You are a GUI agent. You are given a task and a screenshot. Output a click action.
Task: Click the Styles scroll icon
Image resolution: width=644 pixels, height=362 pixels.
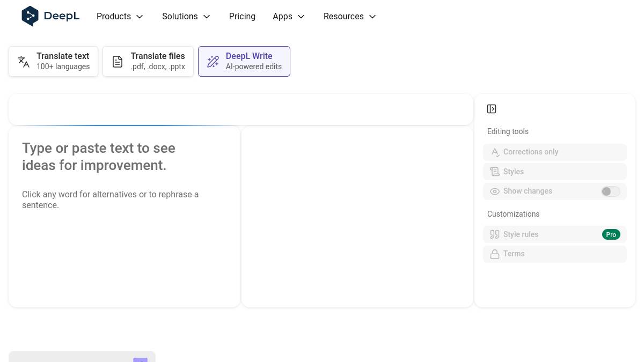(495, 172)
